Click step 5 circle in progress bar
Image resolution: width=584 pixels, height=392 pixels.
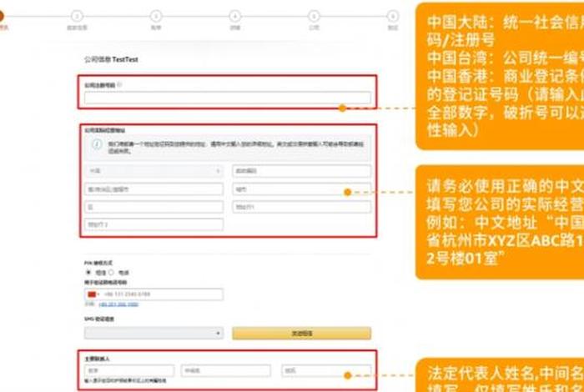[314, 17]
